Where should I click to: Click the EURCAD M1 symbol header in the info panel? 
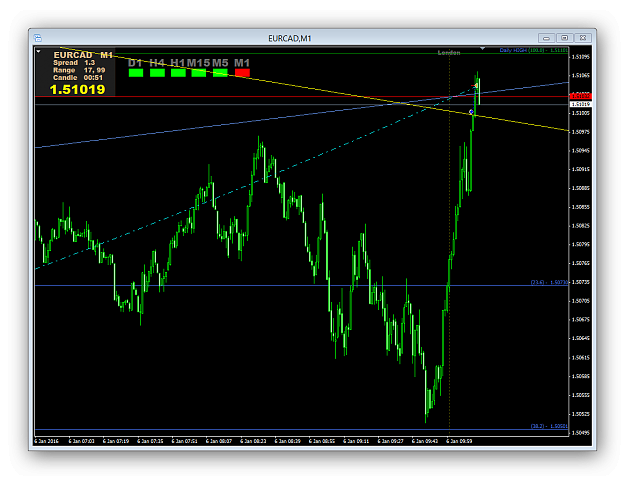[83, 55]
